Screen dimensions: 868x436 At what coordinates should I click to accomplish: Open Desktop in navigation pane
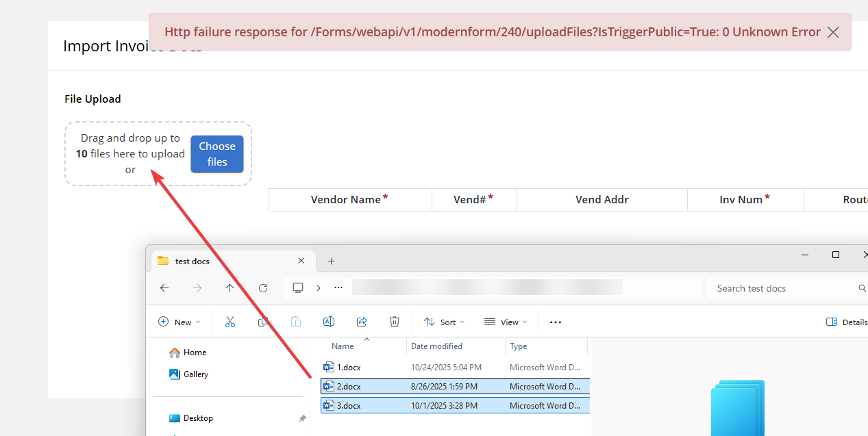(191, 418)
